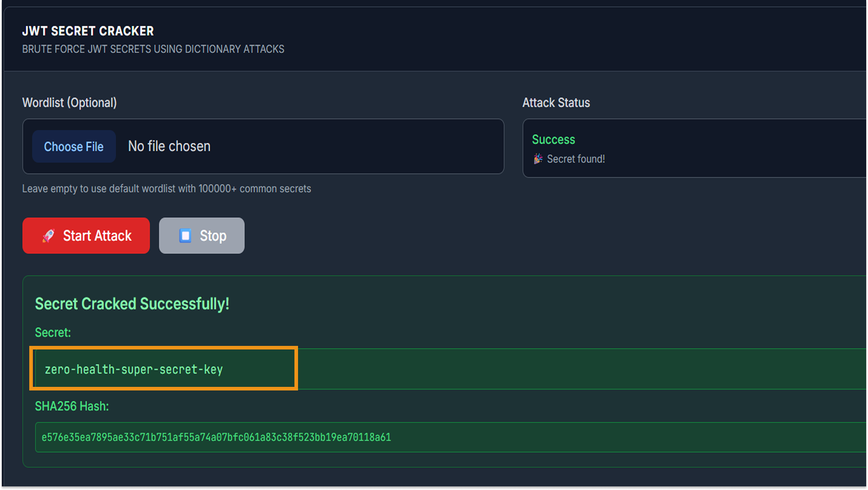Click the rocket icon on Start Attack
This screenshot has width=868, height=490.
coord(49,236)
